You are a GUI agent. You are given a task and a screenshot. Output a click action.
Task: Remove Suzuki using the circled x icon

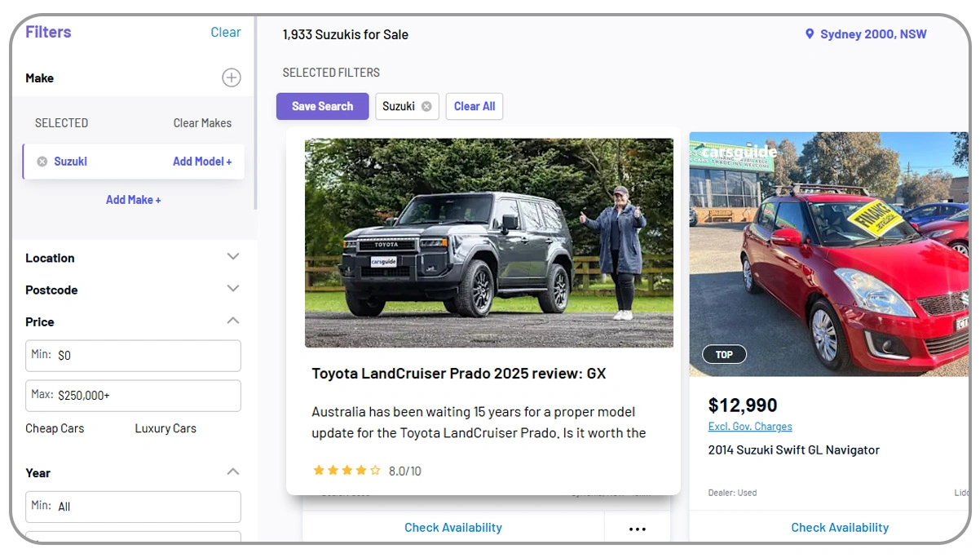[x=42, y=161]
